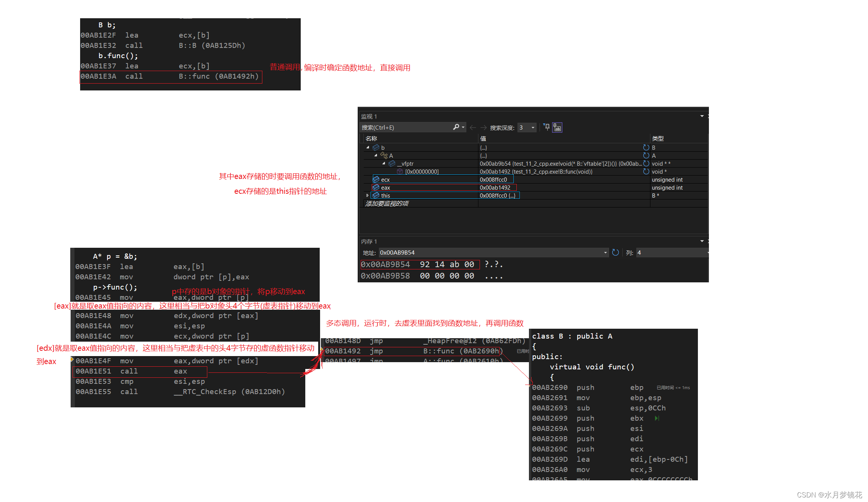Click the refresh icon next to the memory address
The height and width of the screenshot is (502, 868).
(615, 252)
